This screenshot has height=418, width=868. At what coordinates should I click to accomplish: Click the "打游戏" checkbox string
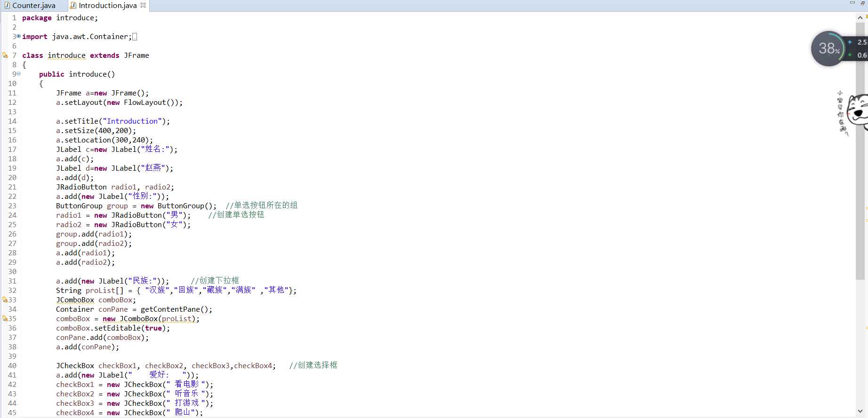(x=185, y=403)
